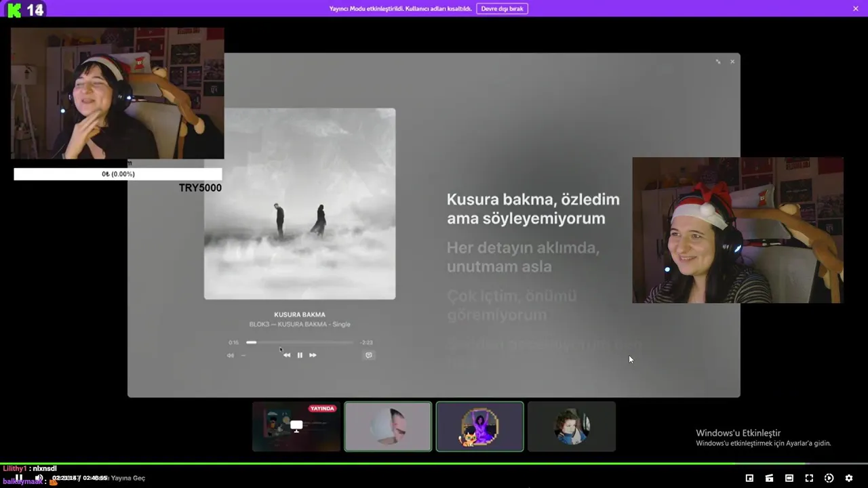Click Lilithy1 chat username
The height and width of the screenshot is (488, 868).
coord(15,468)
